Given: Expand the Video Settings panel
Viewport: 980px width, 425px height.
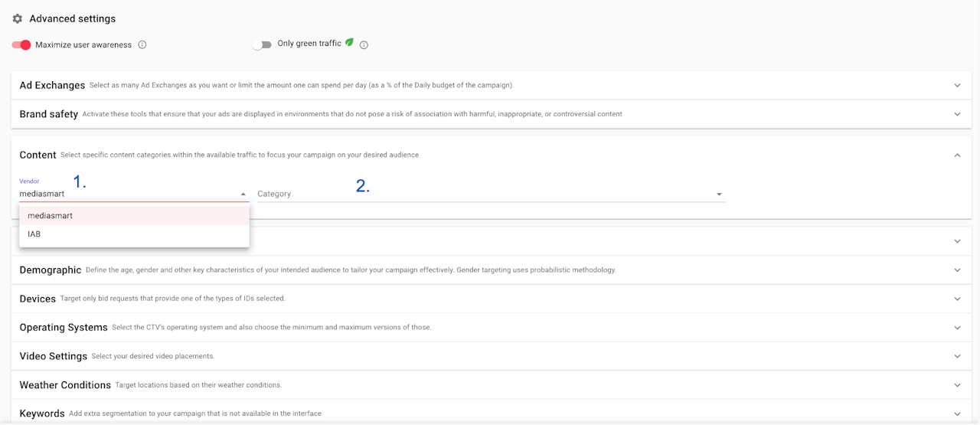Looking at the screenshot, I should 957,356.
